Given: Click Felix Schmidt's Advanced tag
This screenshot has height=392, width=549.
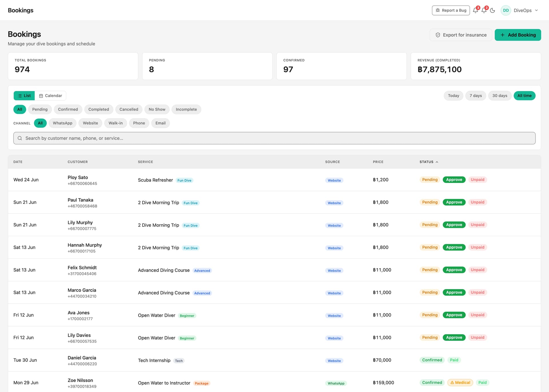Looking at the screenshot, I should pyautogui.click(x=202, y=271).
